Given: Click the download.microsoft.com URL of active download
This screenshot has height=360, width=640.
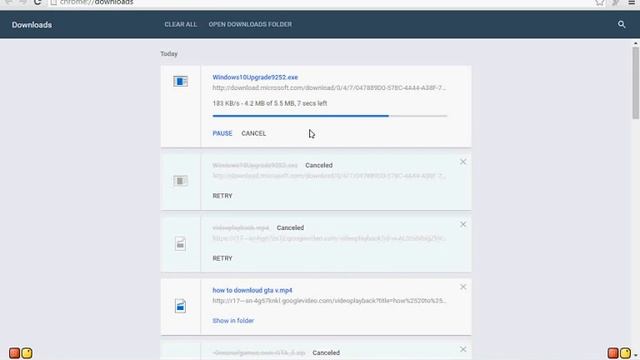Looking at the screenshot, I should pos(329,88).
